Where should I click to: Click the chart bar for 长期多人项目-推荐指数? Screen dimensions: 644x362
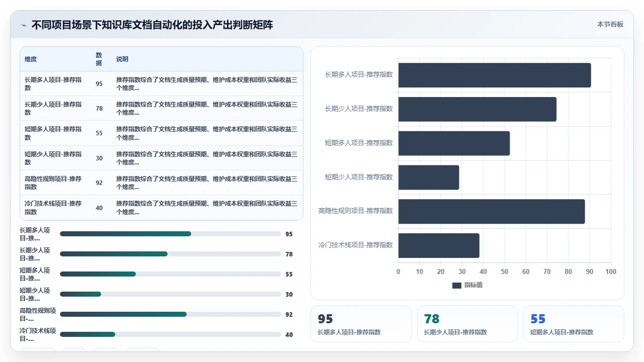(495, 75)
